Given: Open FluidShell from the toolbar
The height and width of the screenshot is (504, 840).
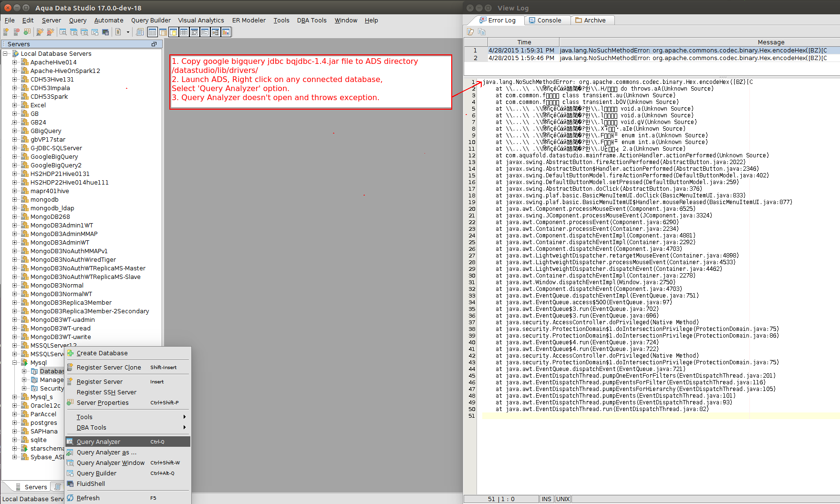Looking at the screenshot, I should coord(105,32).
